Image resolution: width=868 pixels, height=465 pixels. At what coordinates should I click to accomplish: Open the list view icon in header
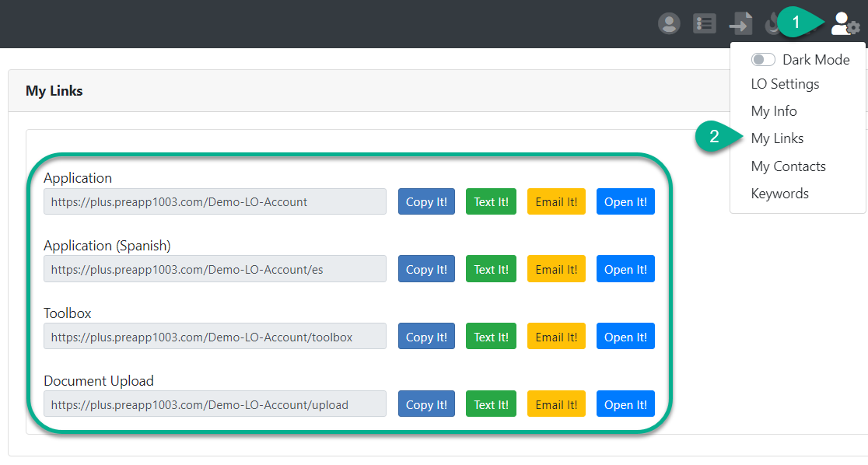pyautogui.click(x=705, y=24)
